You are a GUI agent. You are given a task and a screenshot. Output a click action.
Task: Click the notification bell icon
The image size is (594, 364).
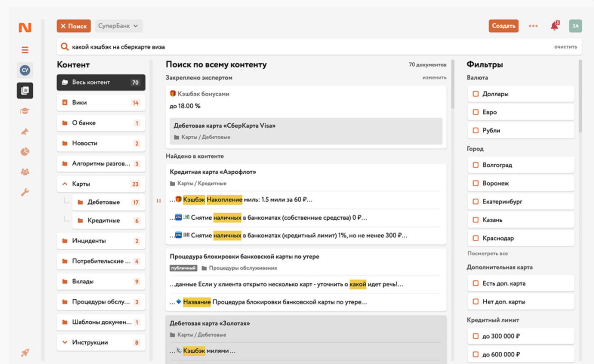point(555,26)
